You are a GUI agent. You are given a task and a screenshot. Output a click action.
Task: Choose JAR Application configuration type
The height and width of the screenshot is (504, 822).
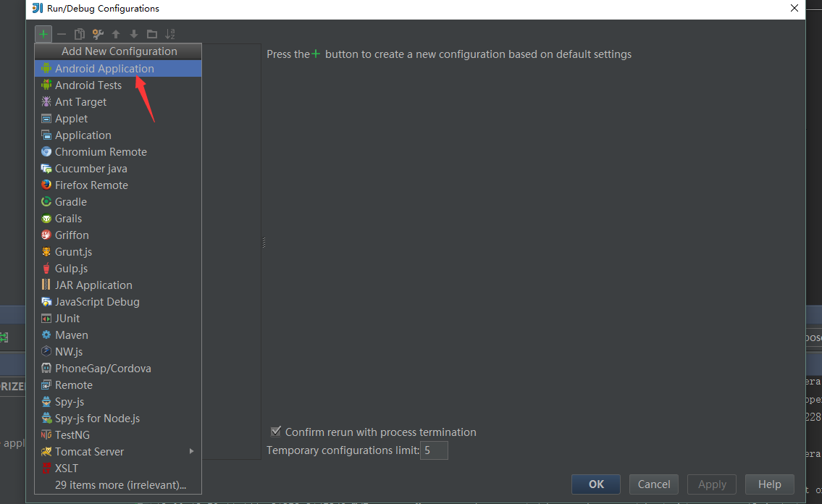click(118, 285)
